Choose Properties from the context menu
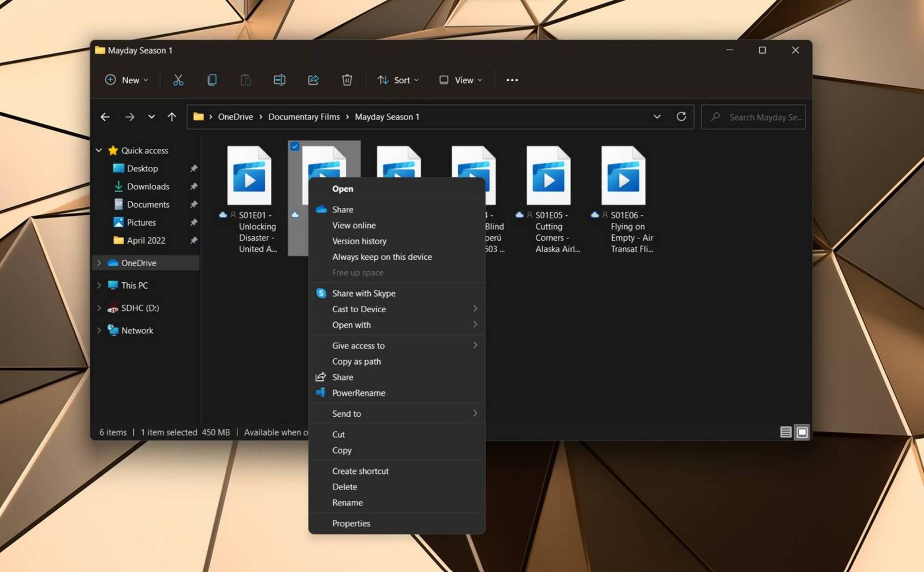Screen dimensions: 924x572 (x=351, y=523)
